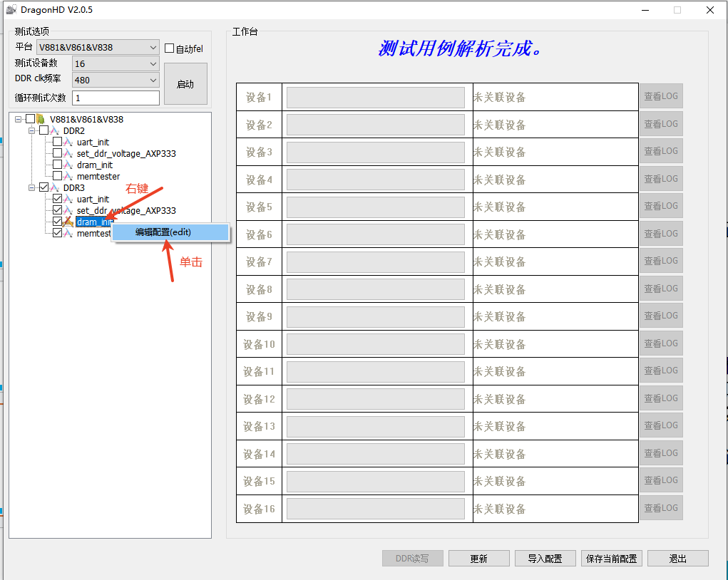728x580 pixels.
Task: Click the uart_init test icon under DDR3
Action: click(69, 200)
